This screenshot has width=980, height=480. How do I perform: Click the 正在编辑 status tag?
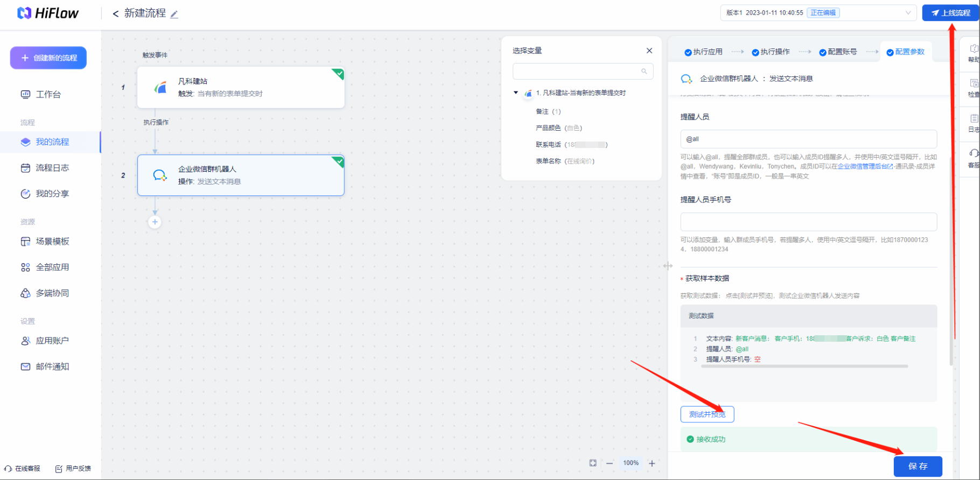[x=823, y=13]
